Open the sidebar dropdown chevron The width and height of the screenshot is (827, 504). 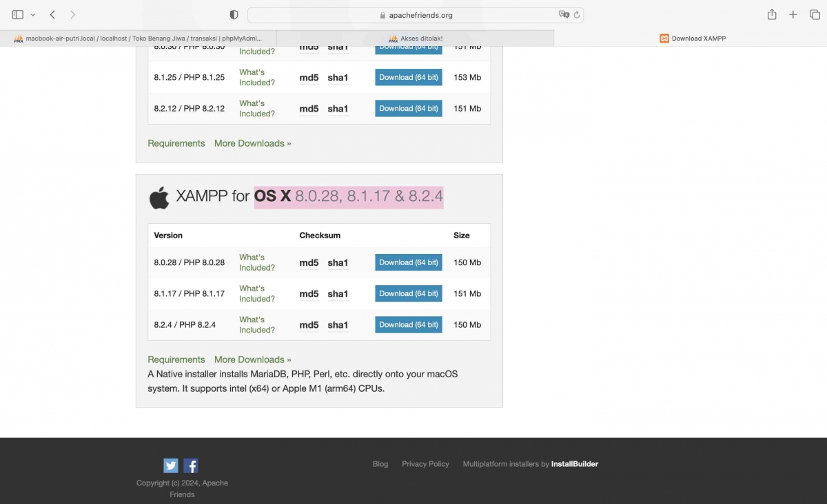pyautogui.click(x=32, y=15)
